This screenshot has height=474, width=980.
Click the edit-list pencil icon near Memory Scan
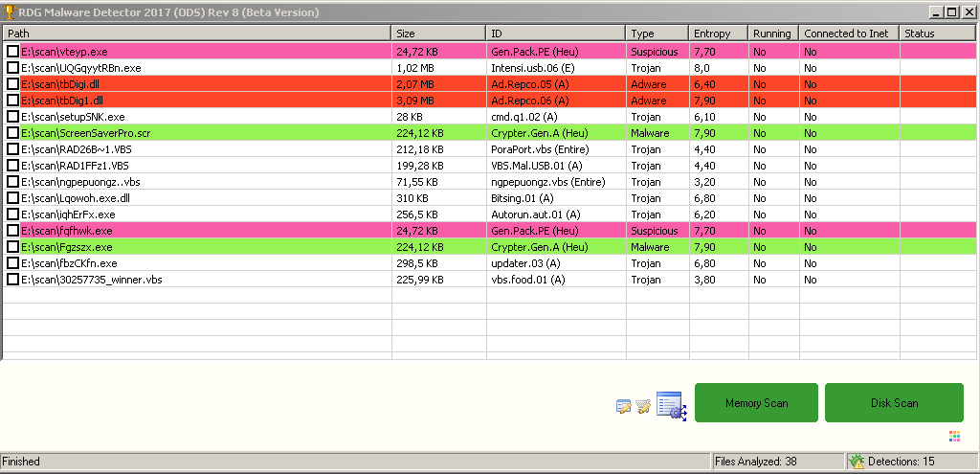pos(623,406)
